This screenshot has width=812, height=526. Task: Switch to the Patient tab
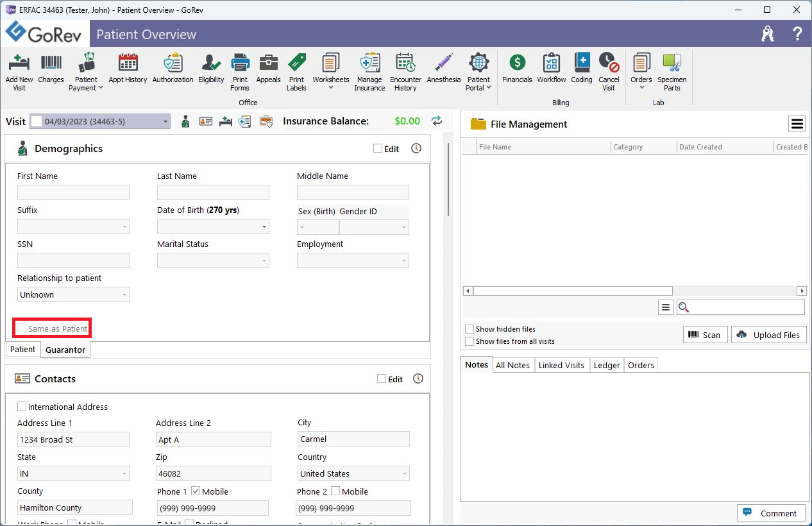[x=23, y=349]
